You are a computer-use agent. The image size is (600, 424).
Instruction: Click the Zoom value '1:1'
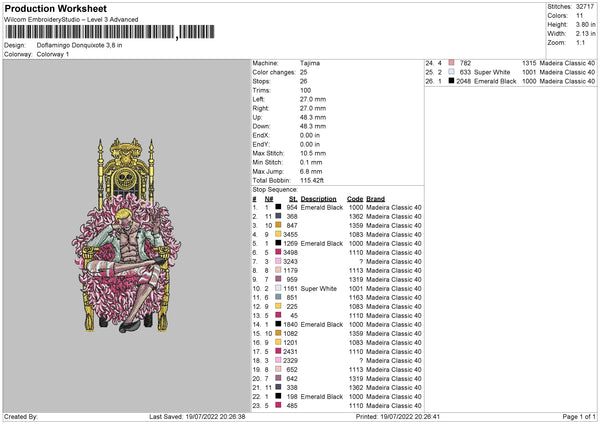(x=580, y=42)
